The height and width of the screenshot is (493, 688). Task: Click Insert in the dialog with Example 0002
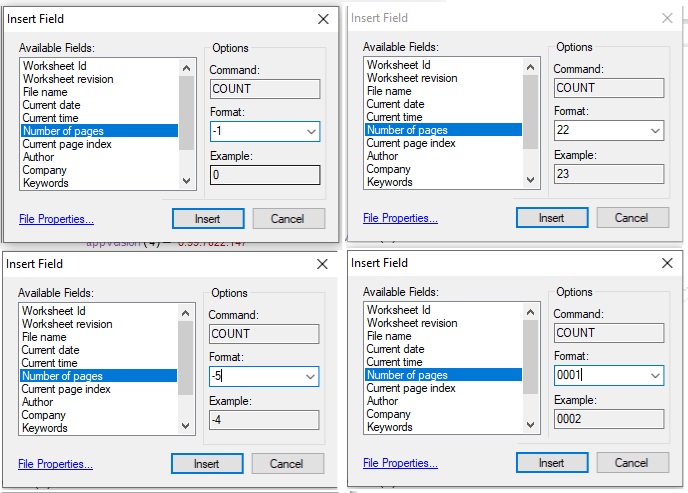(551, 463)
